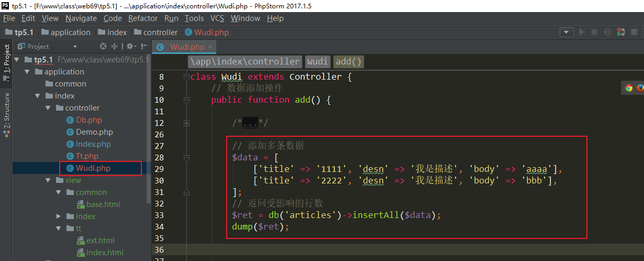Click tp5.1 in navigation breadcrumb
This screenshot has height=261, width=644.
tap(19, 32)
